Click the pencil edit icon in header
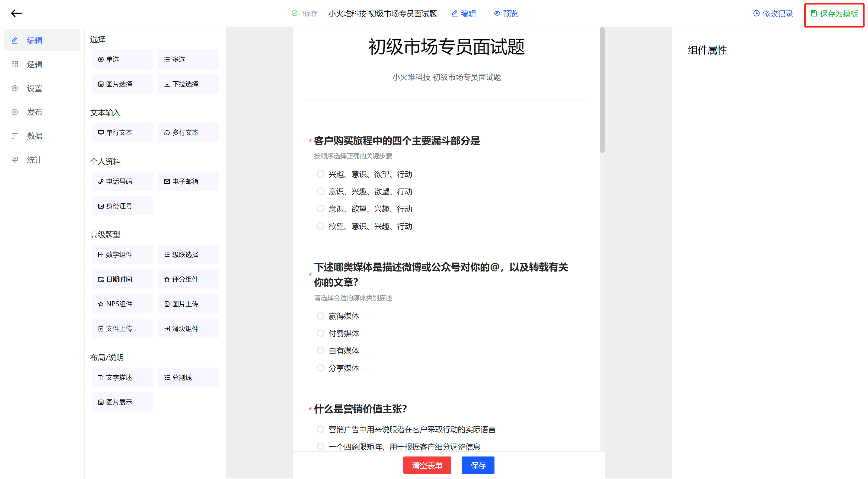868x479 pixels. tap(455, 14)
